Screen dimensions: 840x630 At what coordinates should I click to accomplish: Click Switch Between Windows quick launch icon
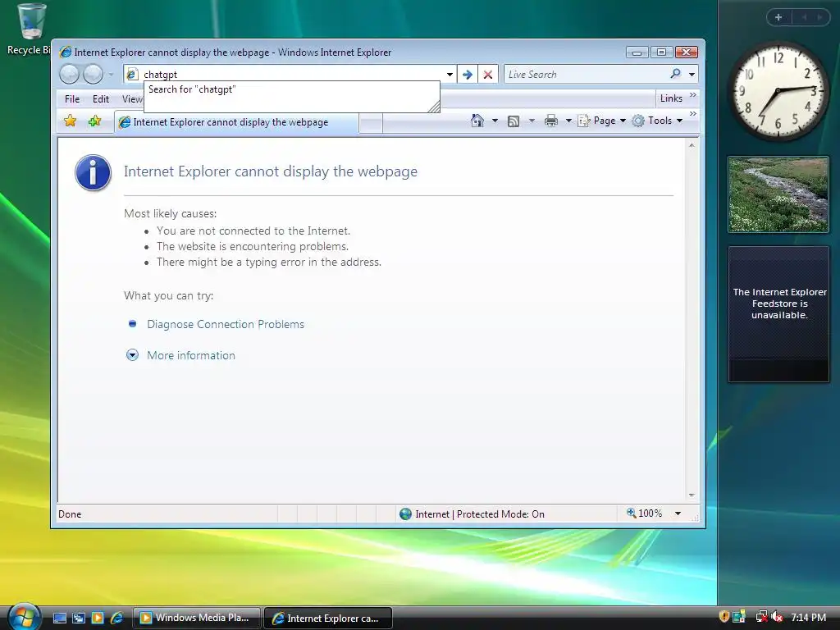click(x=79, y=618)
